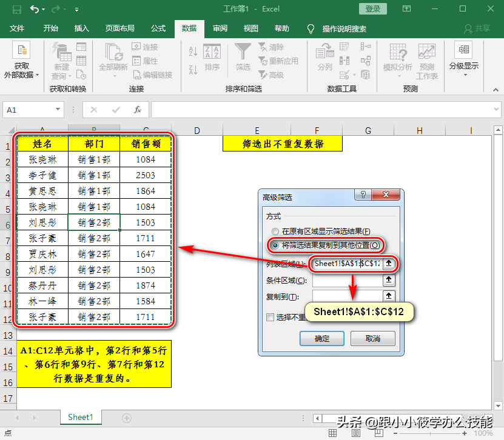The image size is (504, 440).
Task: Switch to the 审阅 ribbon tab
Action: [220, 28]
